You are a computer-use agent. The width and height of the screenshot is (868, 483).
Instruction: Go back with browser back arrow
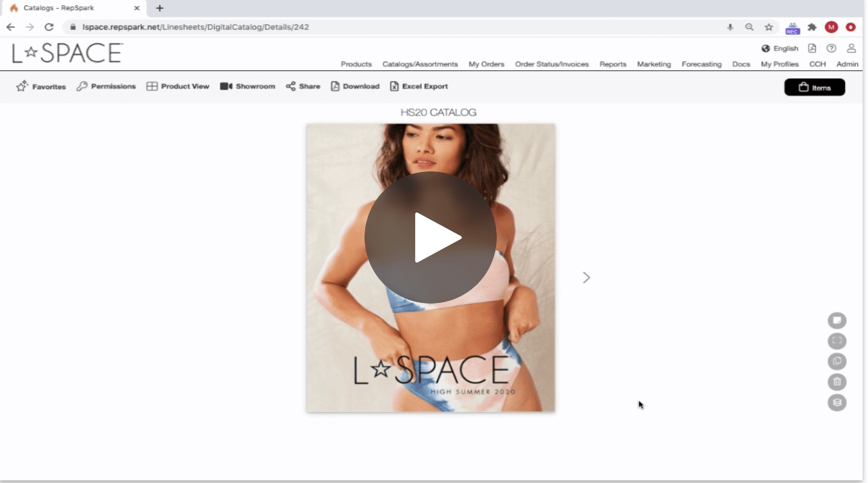[x=10, y=27]
